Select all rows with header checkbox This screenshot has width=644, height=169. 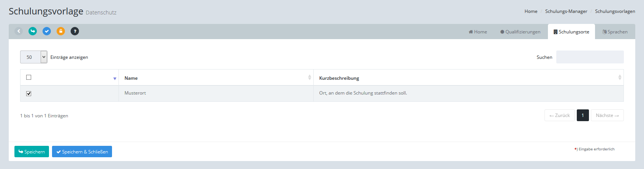(x=28, y=77)
